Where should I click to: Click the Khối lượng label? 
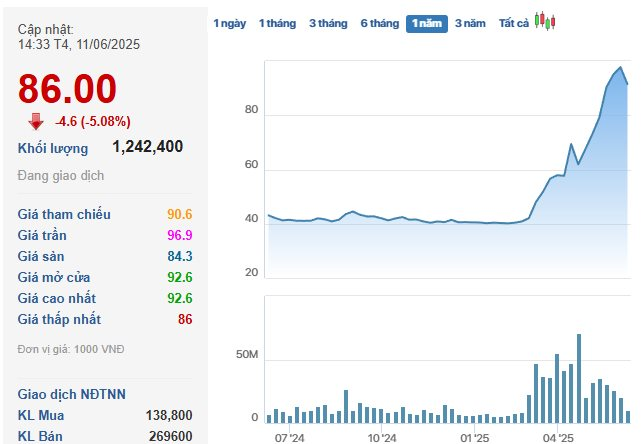pyautogui.click(x=53, y=148)
